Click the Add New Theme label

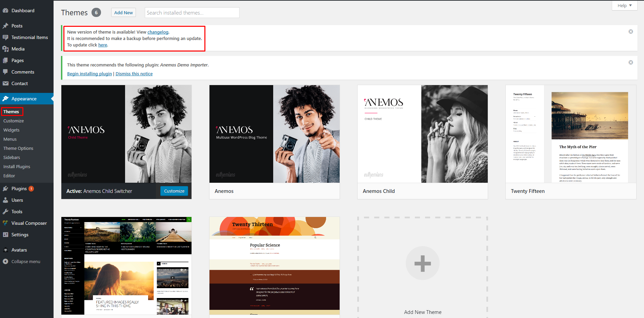click(x=423, y=312)
